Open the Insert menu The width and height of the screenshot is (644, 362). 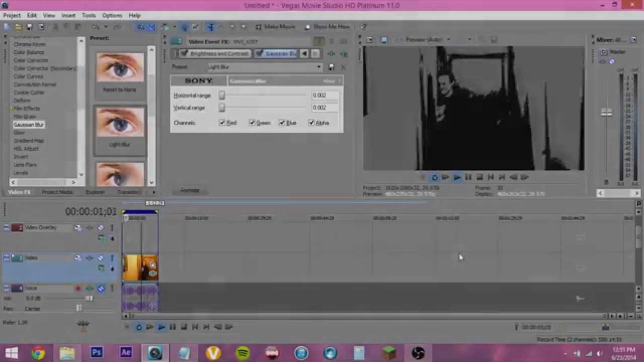coord(68,16)
